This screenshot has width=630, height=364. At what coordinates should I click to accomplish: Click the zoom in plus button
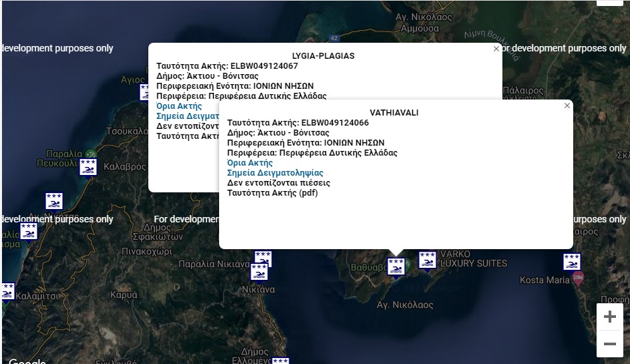609,317
